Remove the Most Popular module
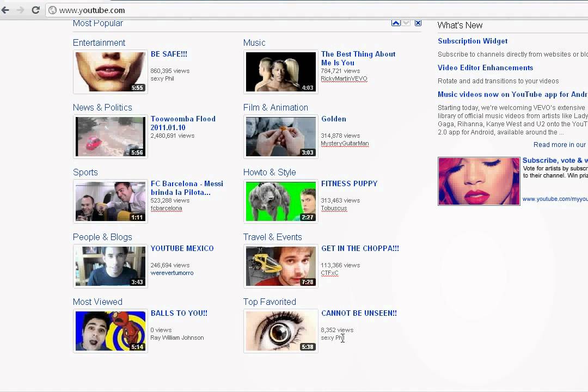 [418, 23]
